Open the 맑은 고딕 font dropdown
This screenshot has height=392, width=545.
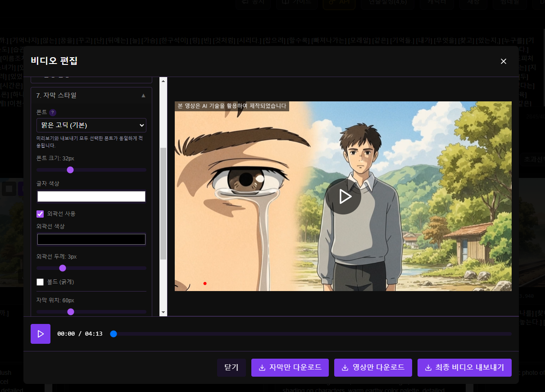91,125
